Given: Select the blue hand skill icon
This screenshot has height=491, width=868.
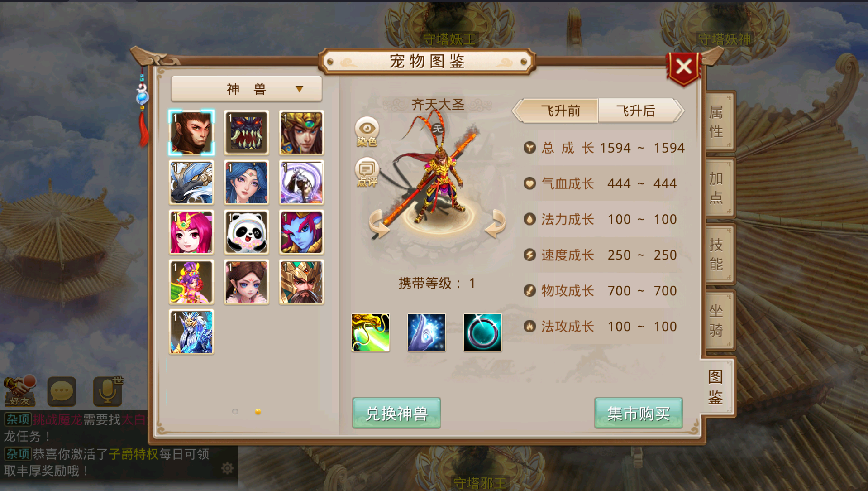Looking at the screenshot, I should 426,332.
